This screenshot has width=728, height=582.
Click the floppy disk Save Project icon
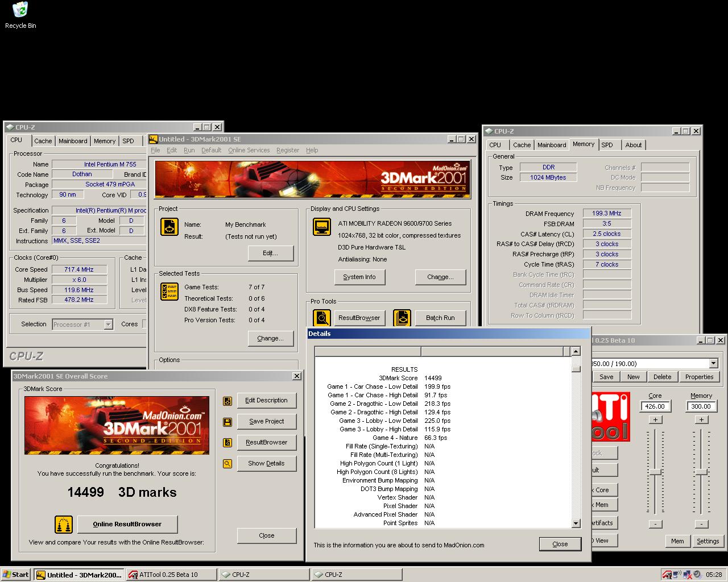click(x=227, y=422)
